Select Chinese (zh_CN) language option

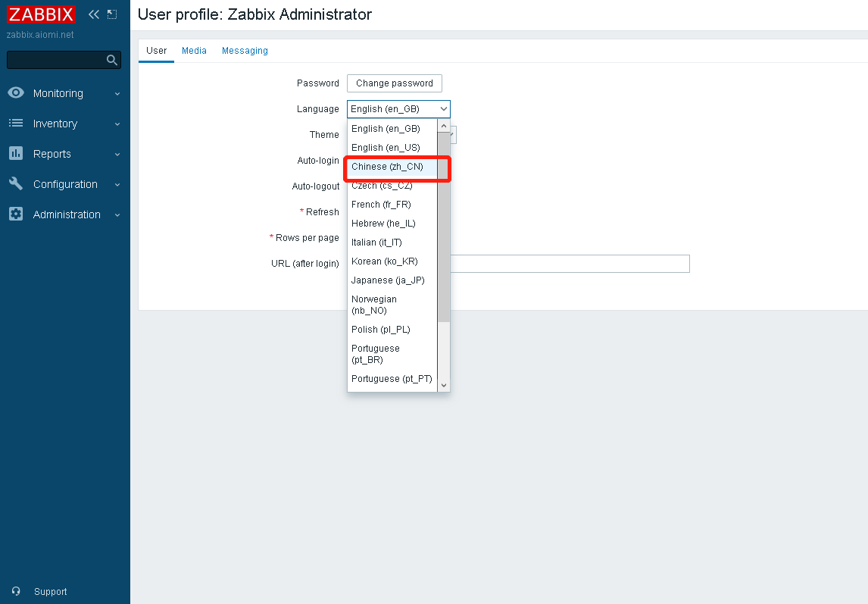pyautogui.click(x=388, y=167)
